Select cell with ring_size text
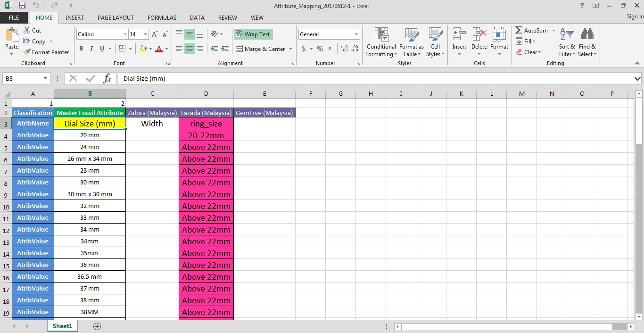644x333 pixels. click(x=206, y=124)
